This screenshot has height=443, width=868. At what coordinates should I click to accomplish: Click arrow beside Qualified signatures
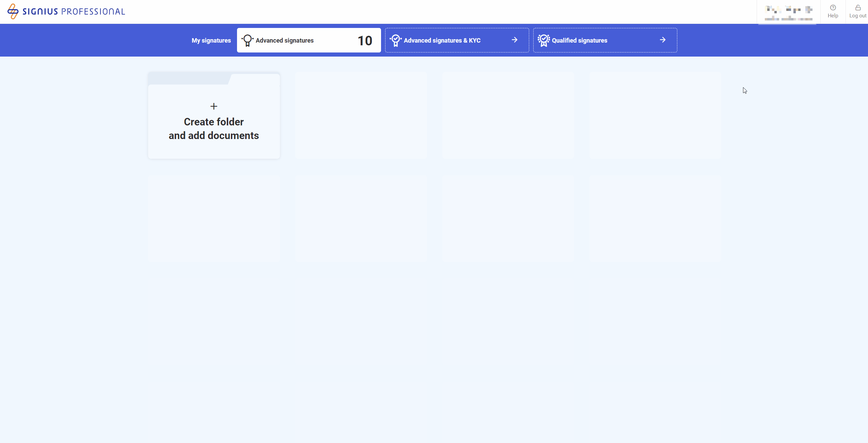coord(663,40)
